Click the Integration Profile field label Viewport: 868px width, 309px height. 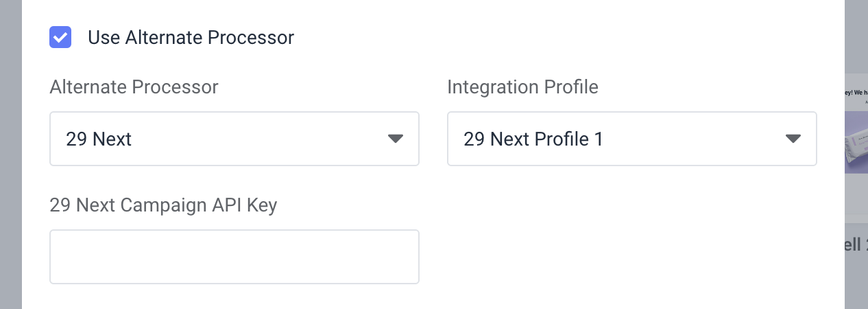[x=522, y=87]
